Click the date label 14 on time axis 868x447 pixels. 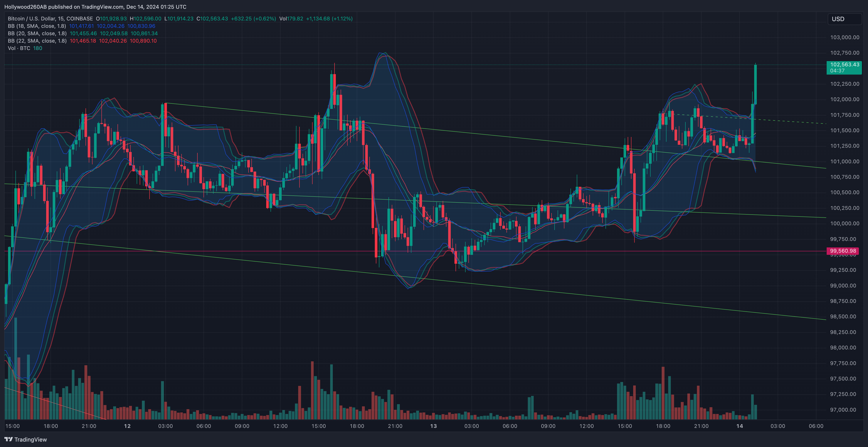point(740,426)
